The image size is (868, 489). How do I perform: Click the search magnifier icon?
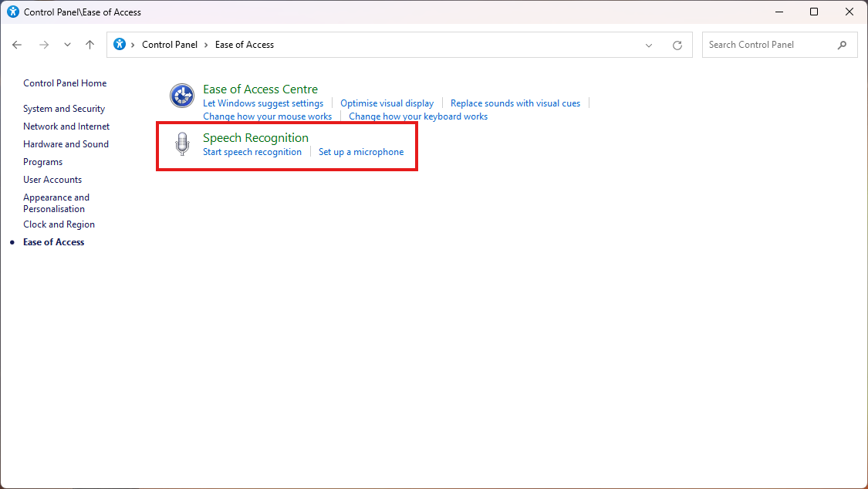click(842, 45)
